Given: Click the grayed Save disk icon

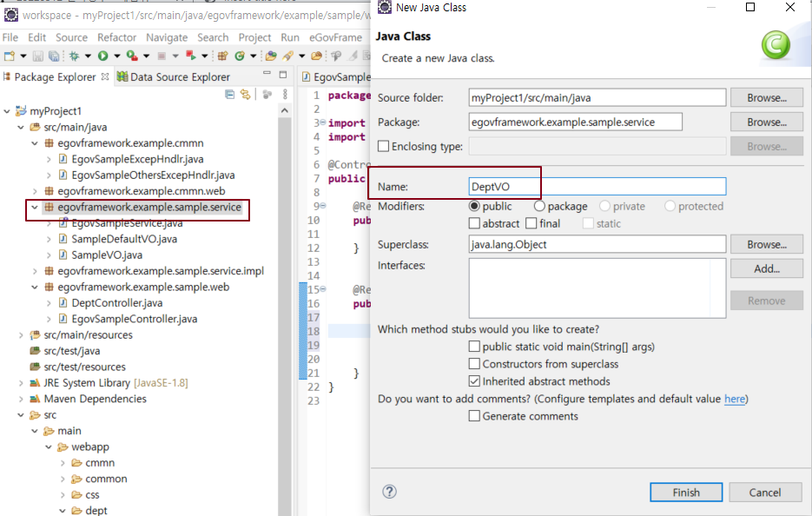Looking at the screenshot, I should click(x=38, y=56).
